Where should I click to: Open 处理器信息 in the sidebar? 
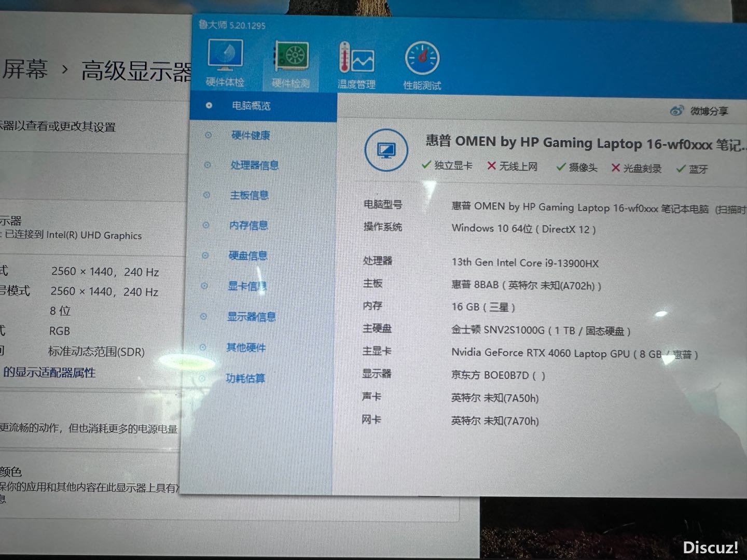click(254, 165)
